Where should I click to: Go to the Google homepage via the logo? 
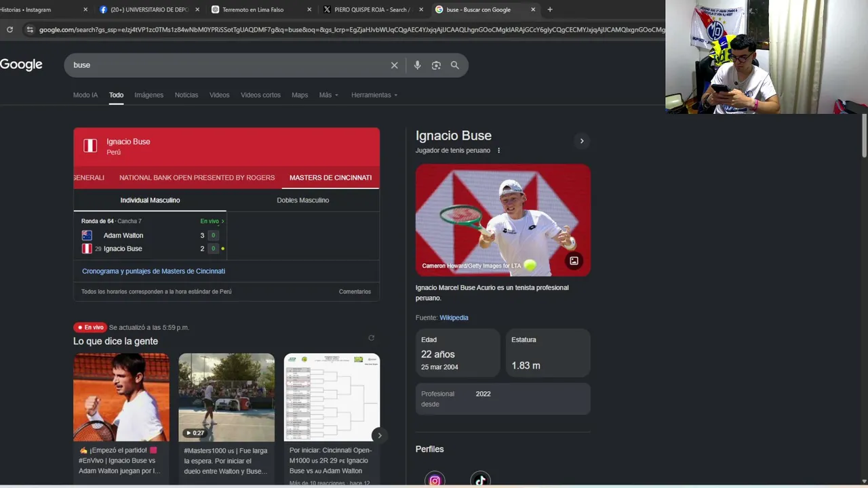point(21,64)
